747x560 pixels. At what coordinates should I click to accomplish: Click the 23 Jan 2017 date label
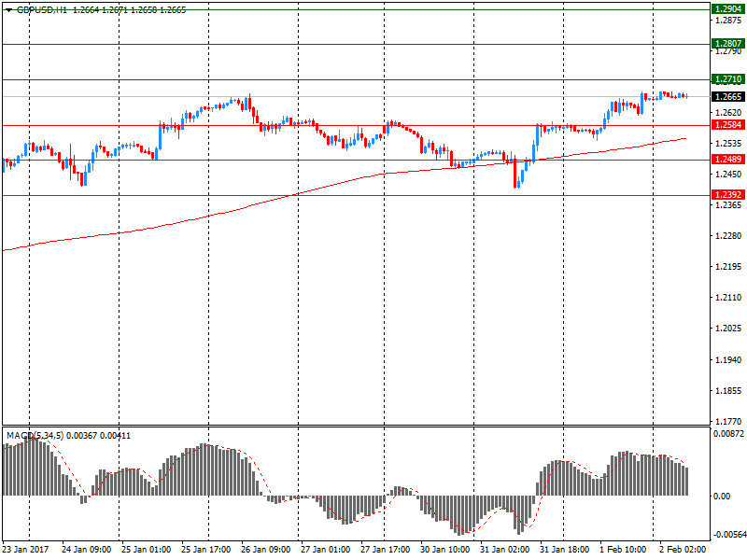(25, 550)
